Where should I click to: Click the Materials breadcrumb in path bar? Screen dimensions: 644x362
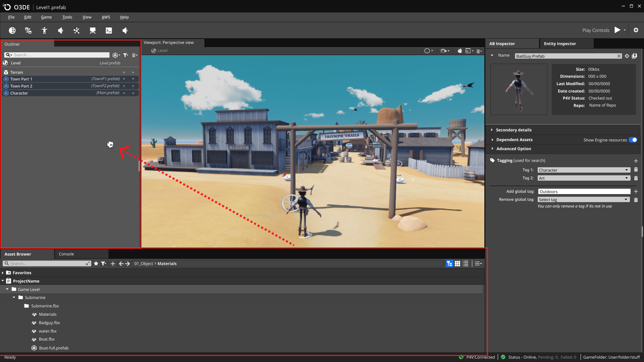tap(167, 263)
